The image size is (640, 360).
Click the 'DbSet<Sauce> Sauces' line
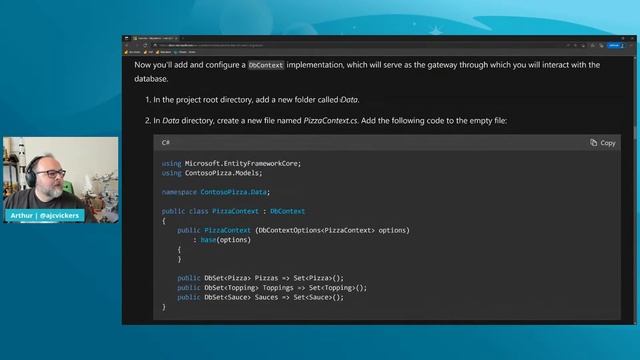pyautogui.click(x=260, y=297)
